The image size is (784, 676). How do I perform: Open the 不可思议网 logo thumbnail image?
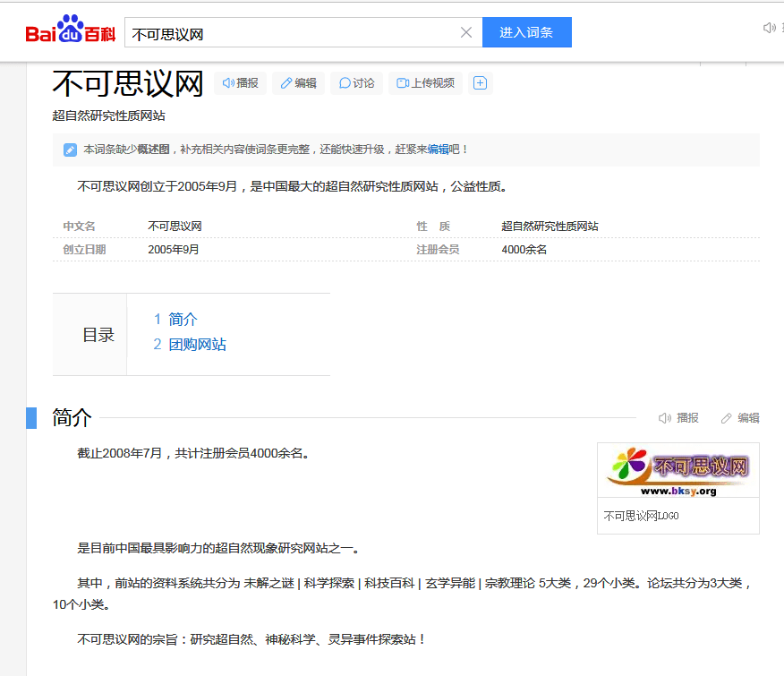coord(677,470)
